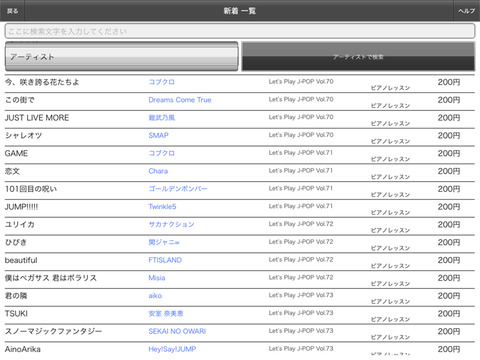Select song title 恋文
This screenshot has height=360, width=480.
(12, 171)
